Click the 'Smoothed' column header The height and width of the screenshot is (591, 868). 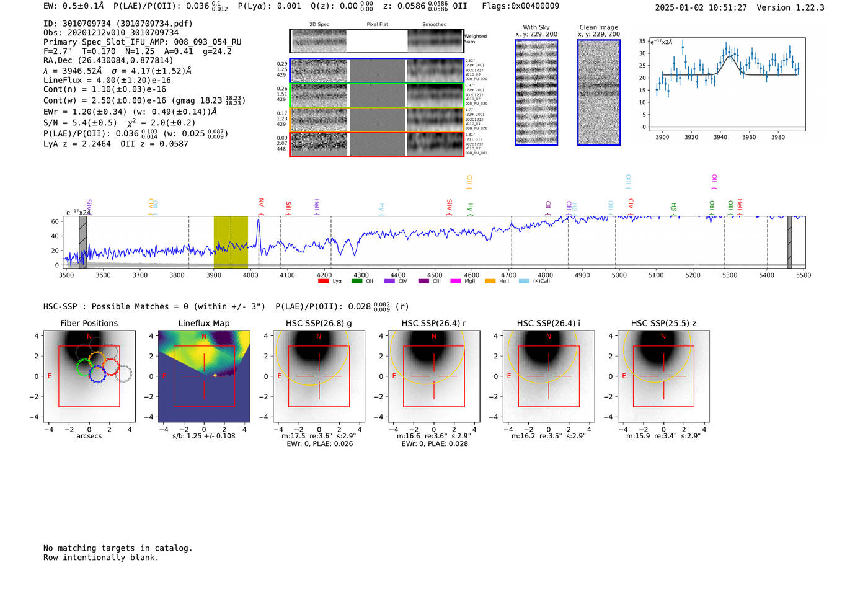(x=435, y=25)
